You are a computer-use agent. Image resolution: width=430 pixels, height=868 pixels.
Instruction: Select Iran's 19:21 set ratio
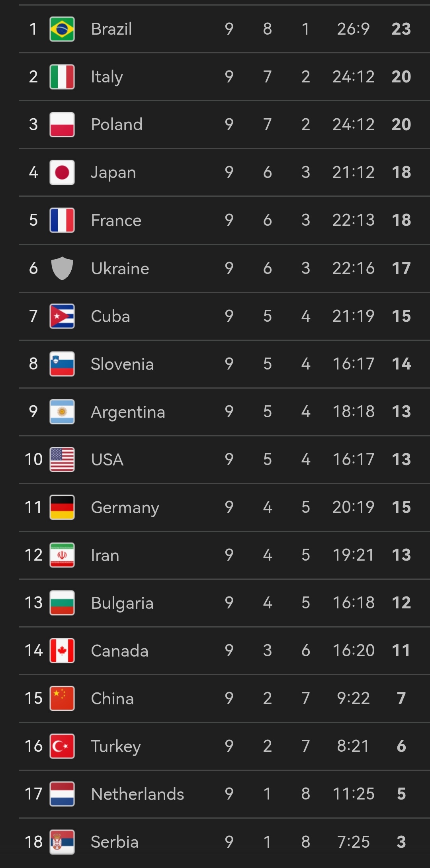click(x=353, y=555)
